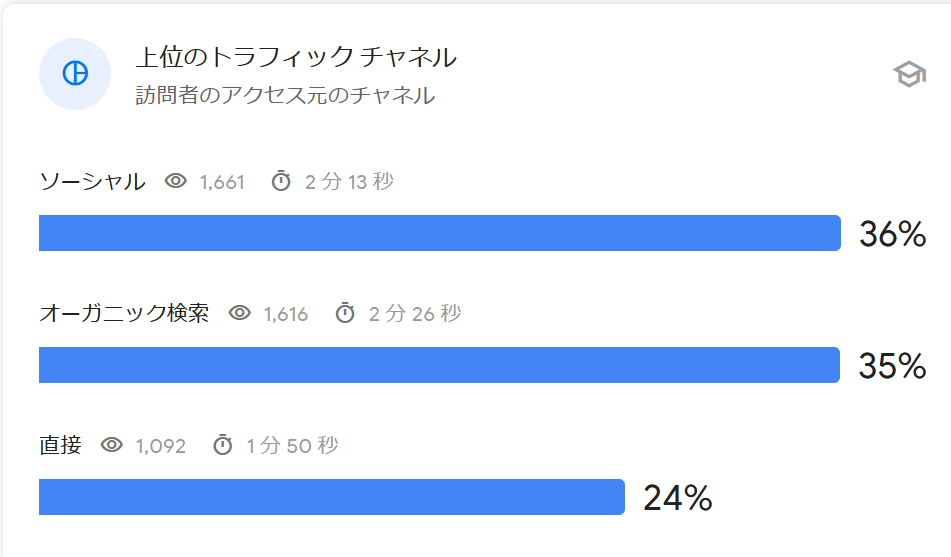Image resolution: width=951 pixels, height=557 pixels.
Task: Click the stopwatch icon in オーガニック検索 row
Action: pyautogui.click(x=345, y=313)
